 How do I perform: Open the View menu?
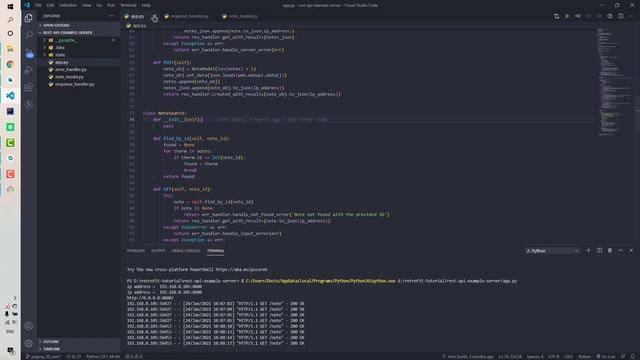point(87,5)
